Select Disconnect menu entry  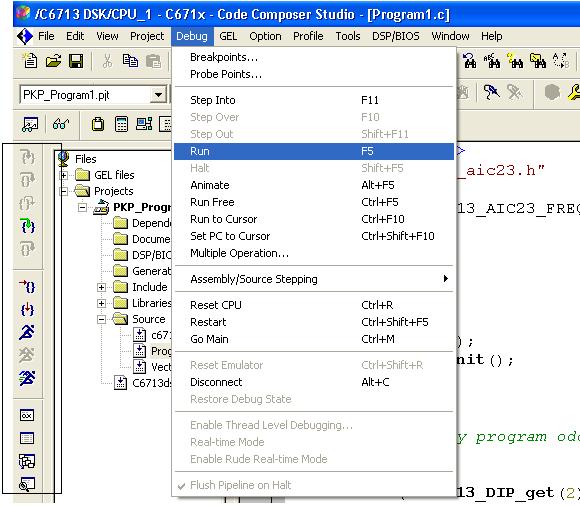(x=314, y=382)
